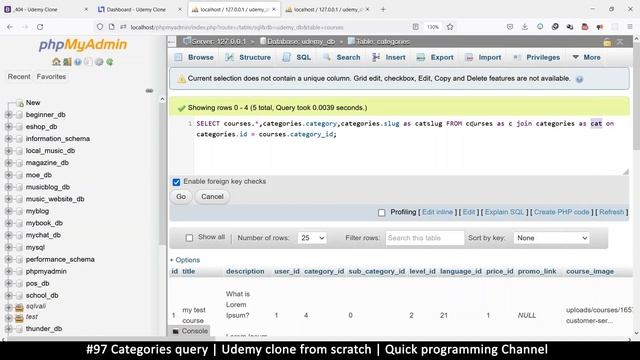The width and height of the screenshot is (640, 360).
Task: Expand mysql database tree node
Action: click(x=9, y=247)
